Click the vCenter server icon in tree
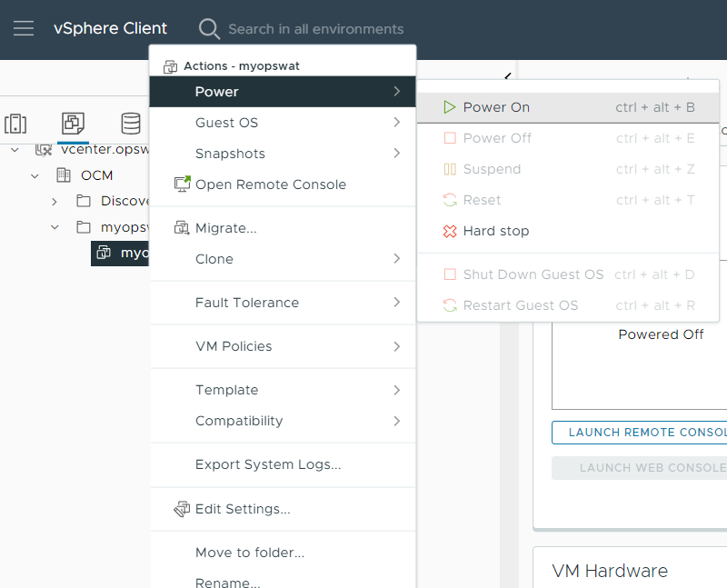 coord(44,149)
